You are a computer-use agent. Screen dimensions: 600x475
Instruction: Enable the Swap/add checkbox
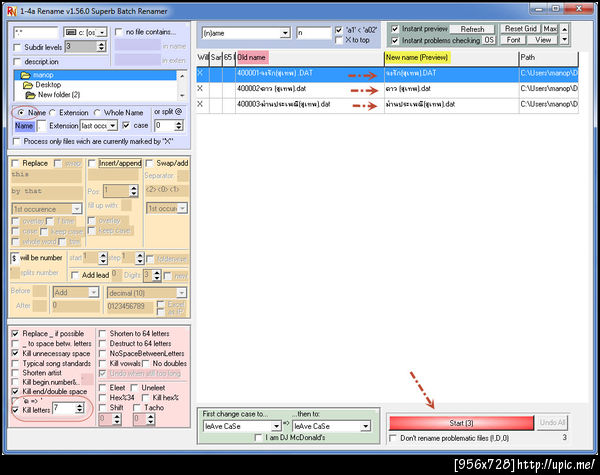[x=149, y=163]
